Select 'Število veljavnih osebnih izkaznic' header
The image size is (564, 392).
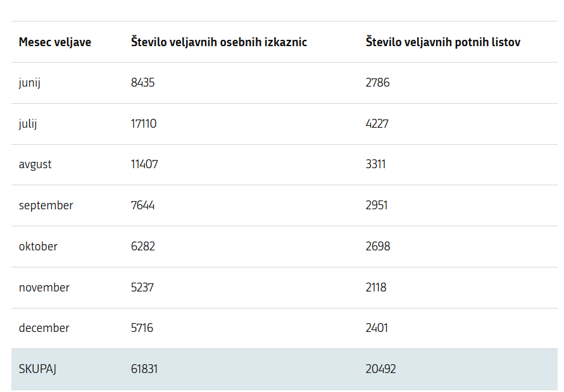(218, 42)
